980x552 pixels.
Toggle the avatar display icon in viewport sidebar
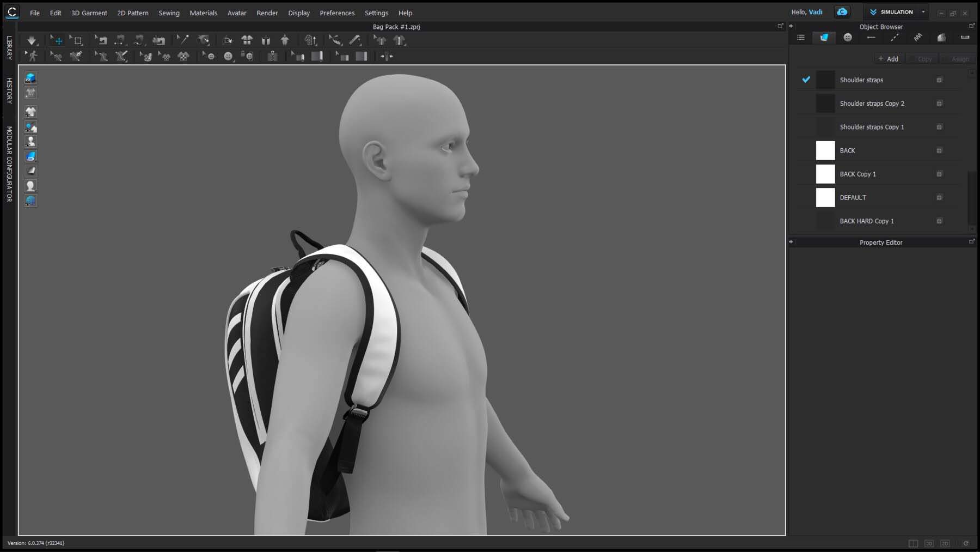[x=30, y=141]
